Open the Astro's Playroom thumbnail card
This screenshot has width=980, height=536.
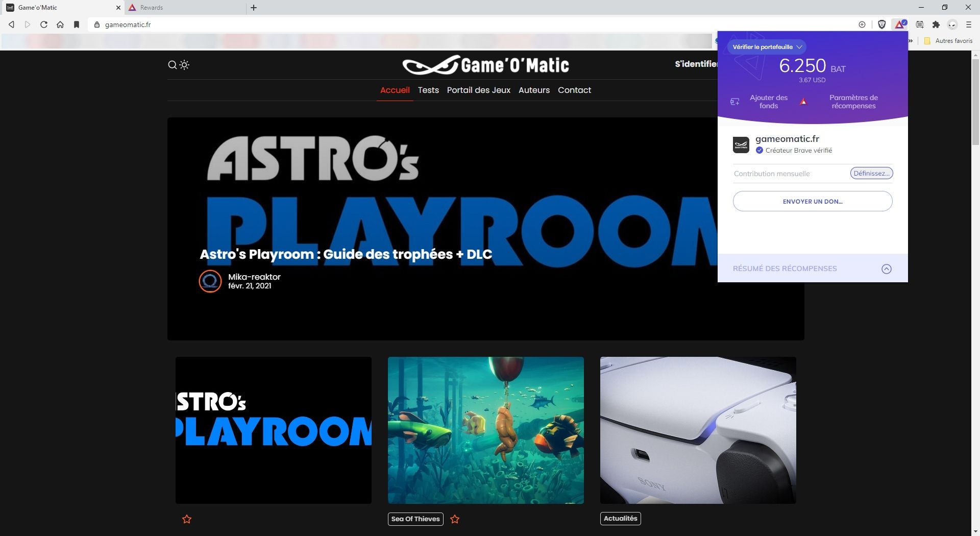(274, 430)
